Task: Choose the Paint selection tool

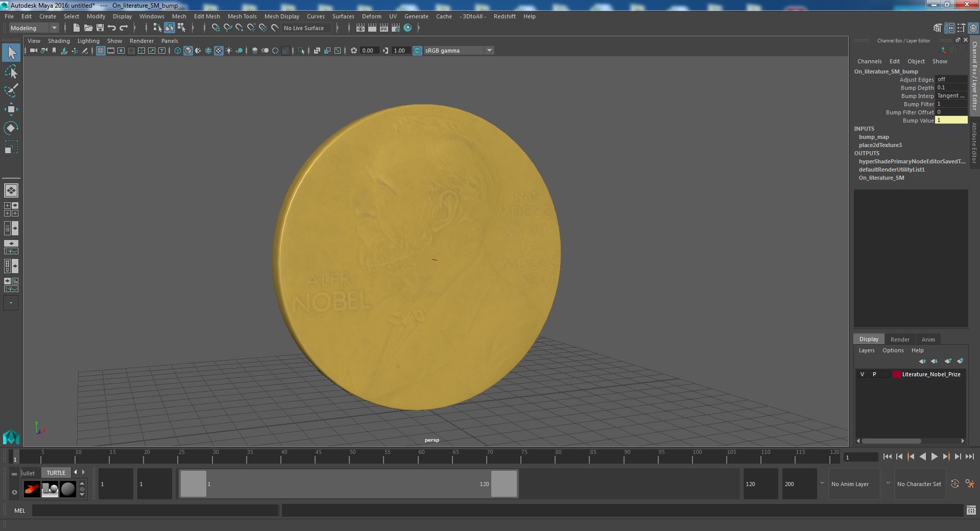Action: tap(11, 90)
